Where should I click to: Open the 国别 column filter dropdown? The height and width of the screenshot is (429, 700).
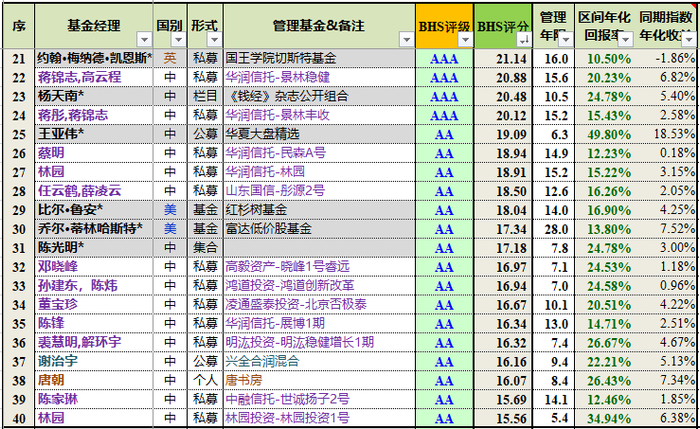[179, 40]
